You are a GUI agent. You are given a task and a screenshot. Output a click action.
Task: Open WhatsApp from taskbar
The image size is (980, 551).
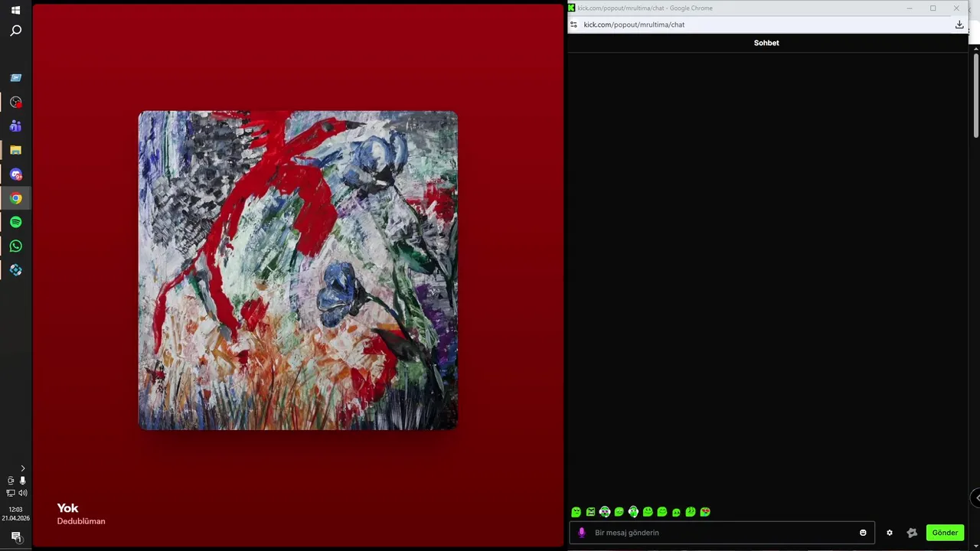click(x=15, y=246)
